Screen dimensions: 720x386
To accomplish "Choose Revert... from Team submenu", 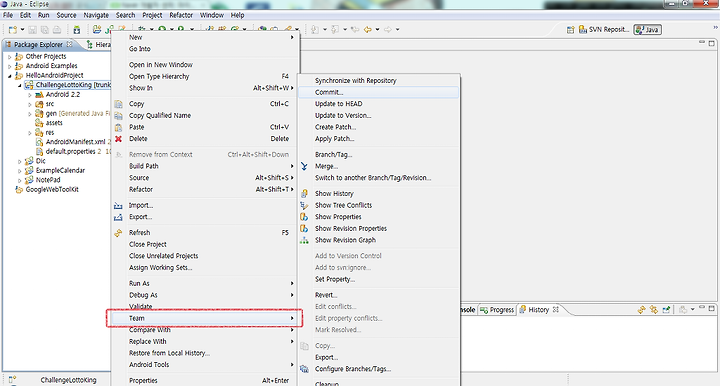I will point(326,295).
